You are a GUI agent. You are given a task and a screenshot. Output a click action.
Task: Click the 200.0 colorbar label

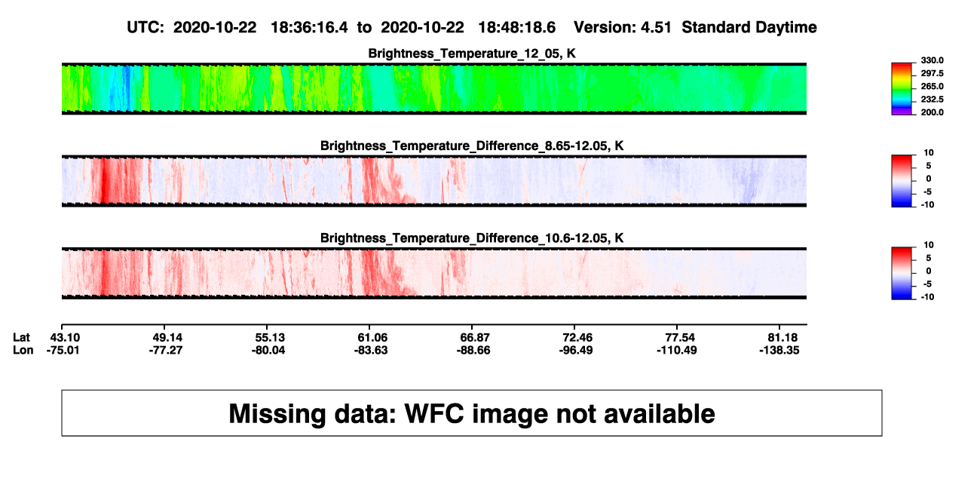(x=933, y=112)
